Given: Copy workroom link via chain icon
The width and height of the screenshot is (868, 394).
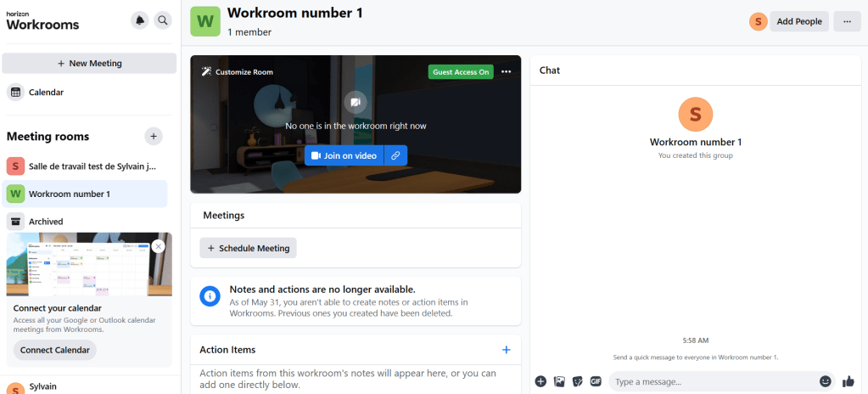Looking at the screenshot, I should click(x=395, y=156).
